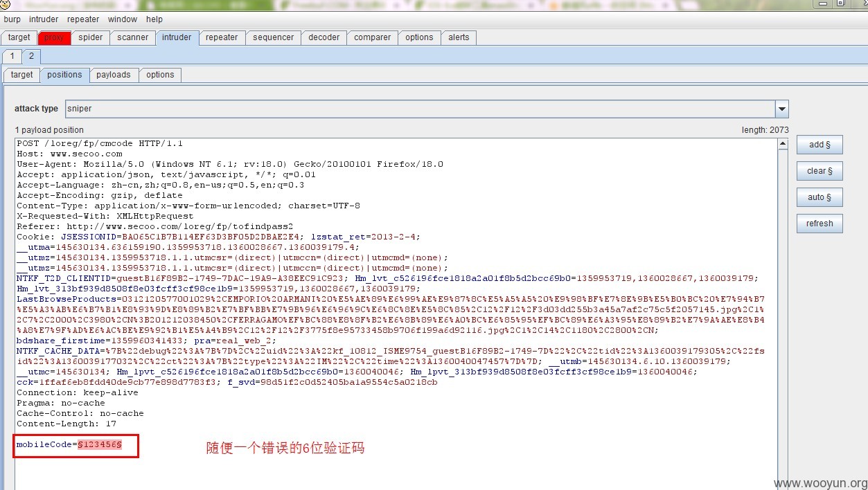
Task: Switch to the red proxy tab
Action: point(54,37)
